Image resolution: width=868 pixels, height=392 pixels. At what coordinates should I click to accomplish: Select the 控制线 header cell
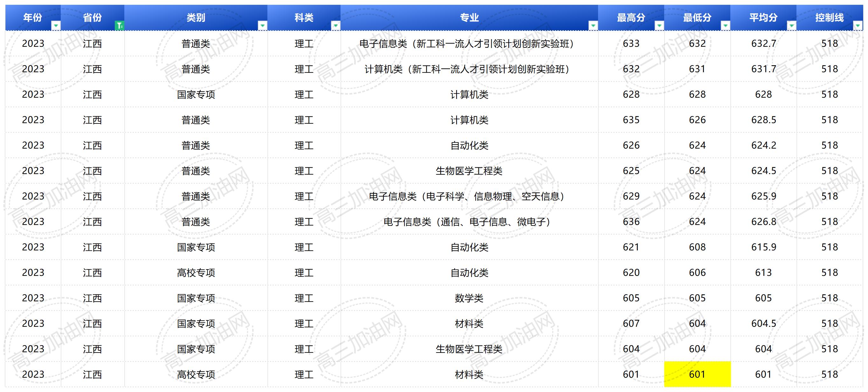click(830, 17)
